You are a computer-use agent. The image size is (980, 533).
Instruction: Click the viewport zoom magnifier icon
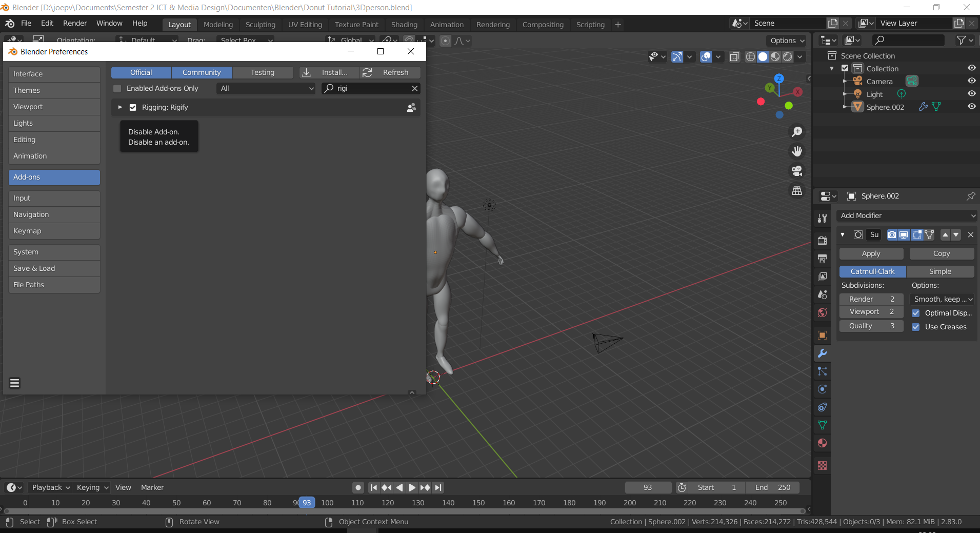tap(797, 132)
